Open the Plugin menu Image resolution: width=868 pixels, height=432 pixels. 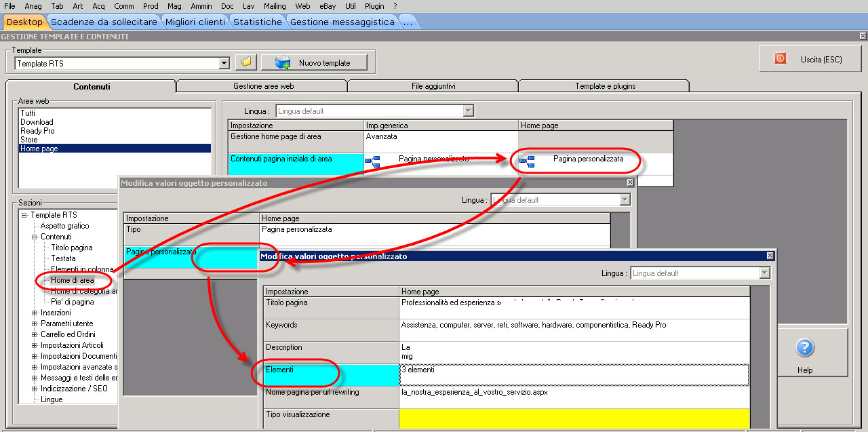(374, 6)
